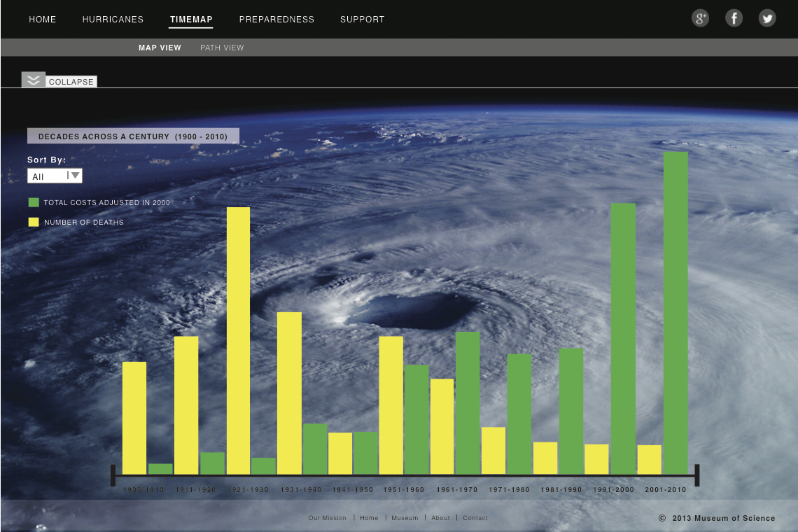Click the 1961-1970 axis label
Image resolution: width=798 pixels, height=532 pixels.
[x=457, y=490]
